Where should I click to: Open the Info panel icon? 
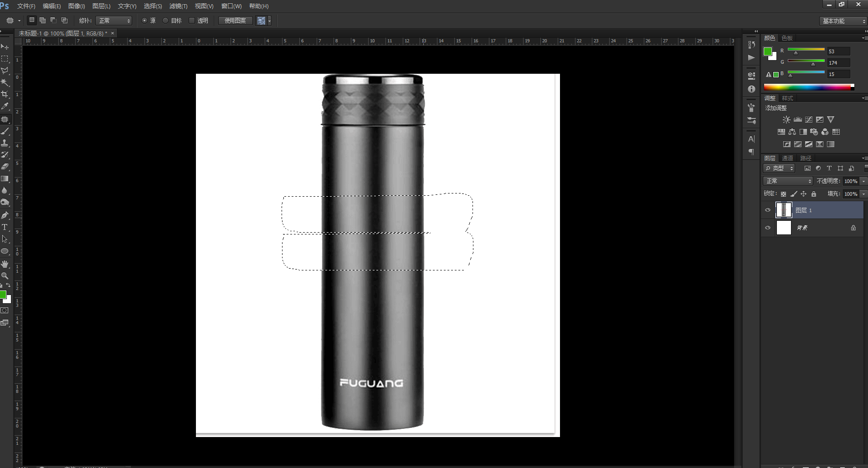click(751, 89)
